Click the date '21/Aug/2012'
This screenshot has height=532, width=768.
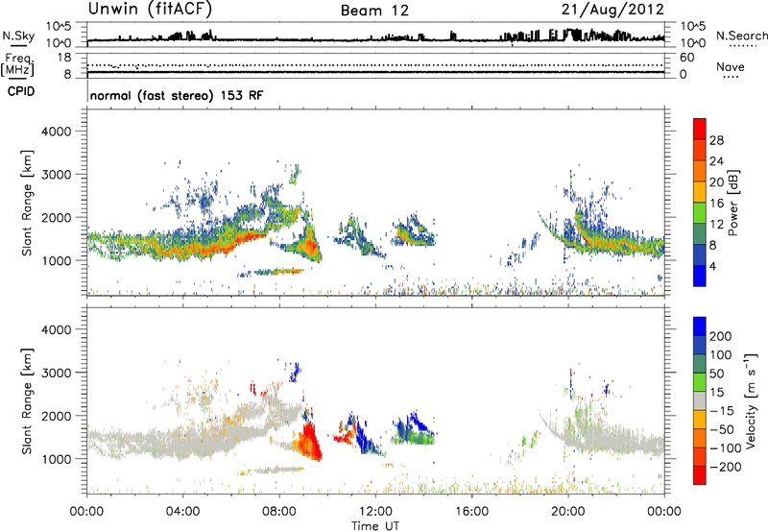tap(612, 10)
